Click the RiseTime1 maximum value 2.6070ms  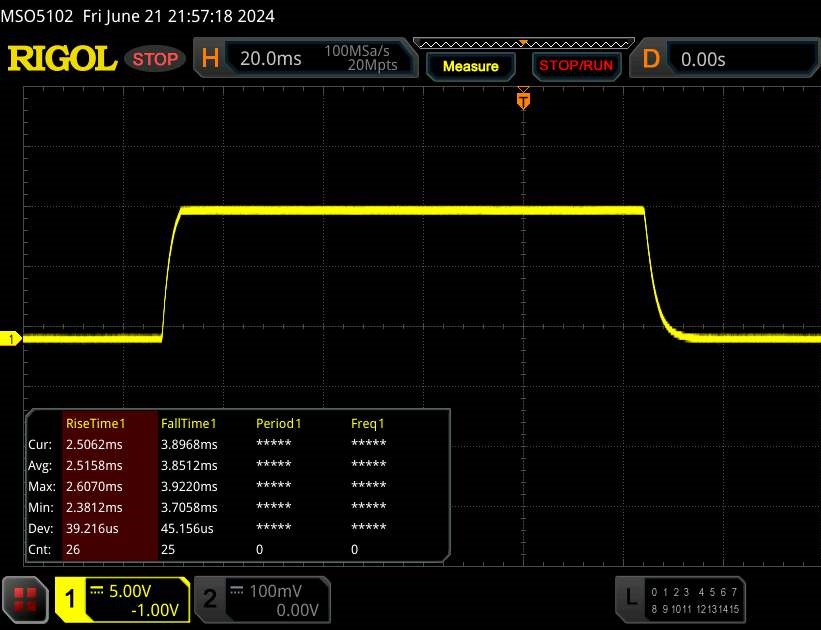pyautogui.click(x=94, y=487)
